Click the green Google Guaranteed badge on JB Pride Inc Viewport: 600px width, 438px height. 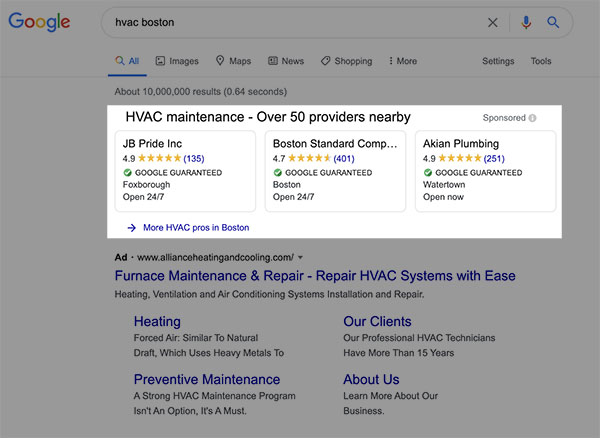tap(127, 173)
